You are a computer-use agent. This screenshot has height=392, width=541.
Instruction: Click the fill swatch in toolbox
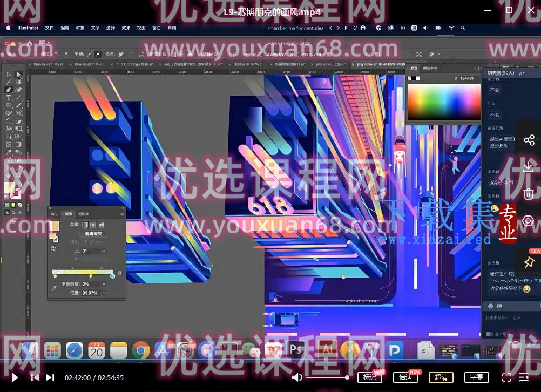pyautogui.click(x=9, y=187)
